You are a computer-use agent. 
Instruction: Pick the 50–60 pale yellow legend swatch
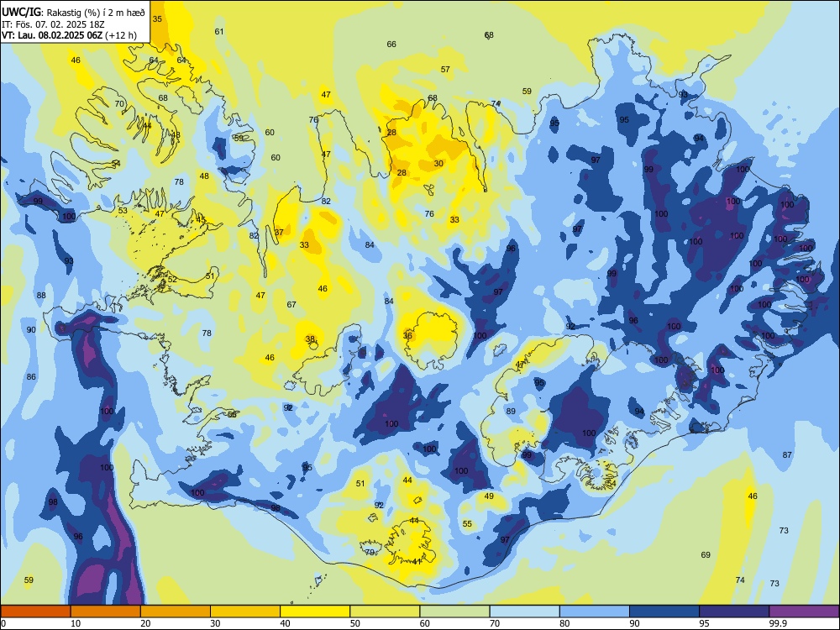385,612
